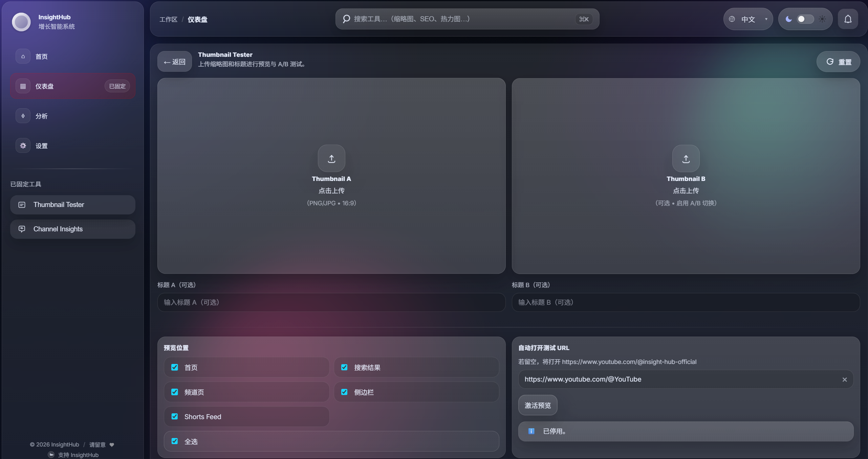Image resolution: width=868 pixels, height=459 pixels.
Task: Click the 设置 gear icon in sidebar
Action: tap(23, 145)
